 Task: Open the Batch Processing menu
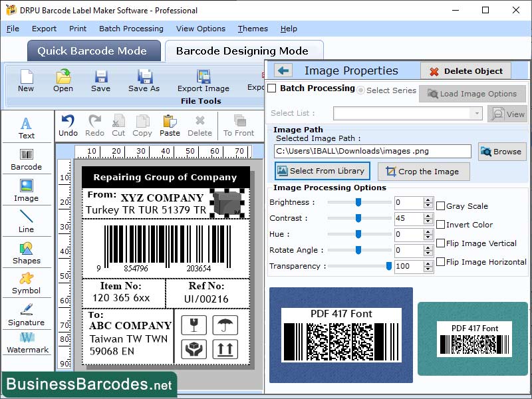(131, 29)
